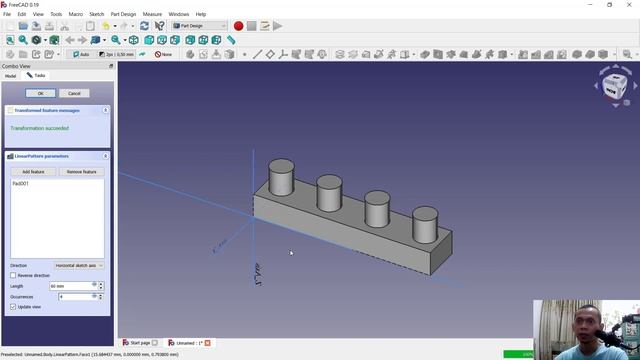Click the Cancel button in Tasks panel
Screen dimensions: 640x360
[x=74, y=93]
